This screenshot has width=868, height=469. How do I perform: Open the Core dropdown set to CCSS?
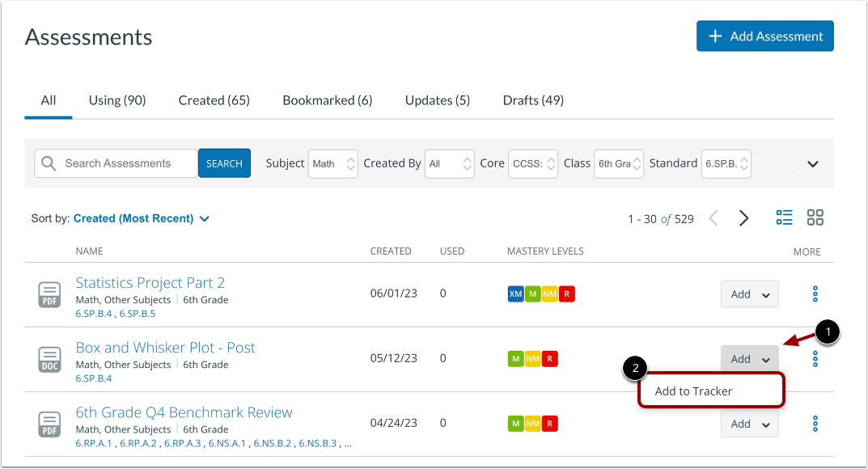(533, 163)
